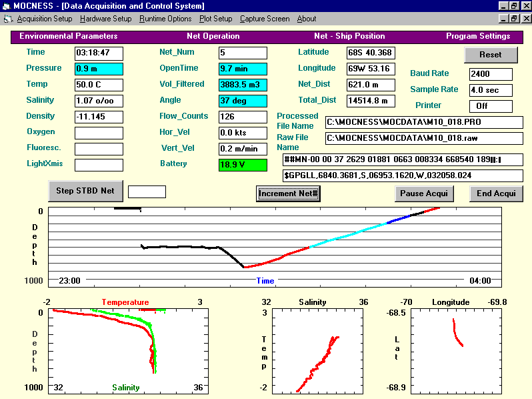This screenshot has width=532, height=399.
Task: Click the $GPGLL GPS string field
Action: [403, 175]
